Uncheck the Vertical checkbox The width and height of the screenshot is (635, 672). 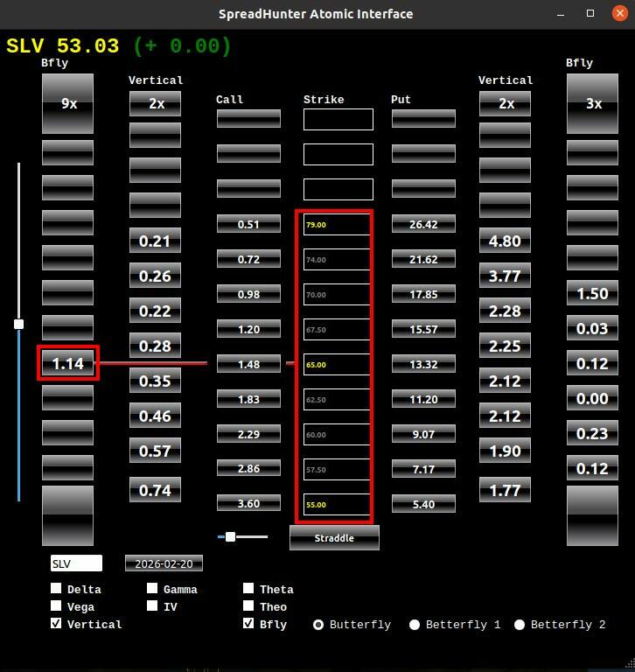click(57, 624)
